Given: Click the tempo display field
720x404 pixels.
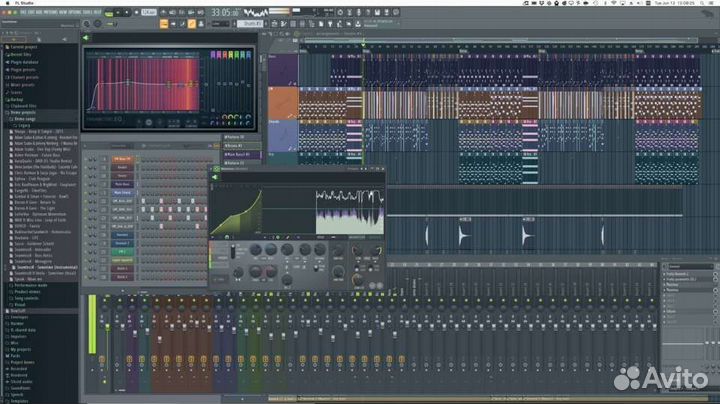Looking at the screenshot, I should pyautogui.click(x=149, y=12).
